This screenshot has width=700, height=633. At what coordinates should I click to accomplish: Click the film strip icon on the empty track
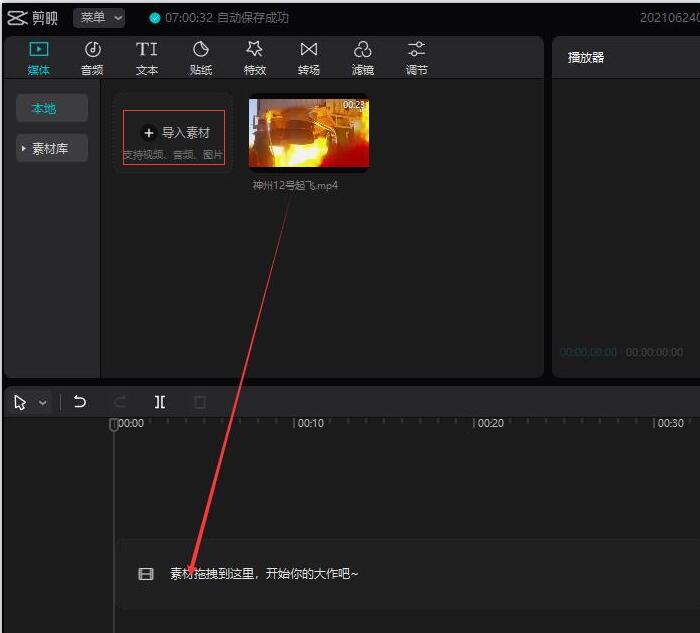(146, 574)
